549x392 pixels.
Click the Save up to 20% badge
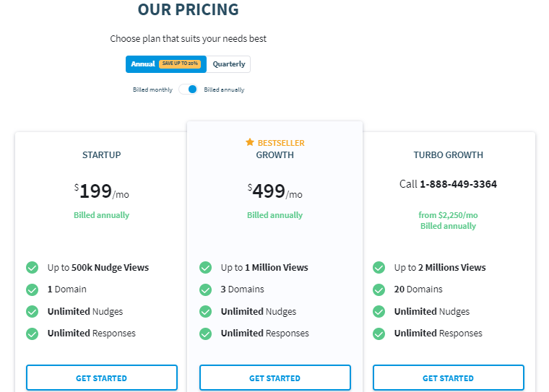click(x=179, y=64)
